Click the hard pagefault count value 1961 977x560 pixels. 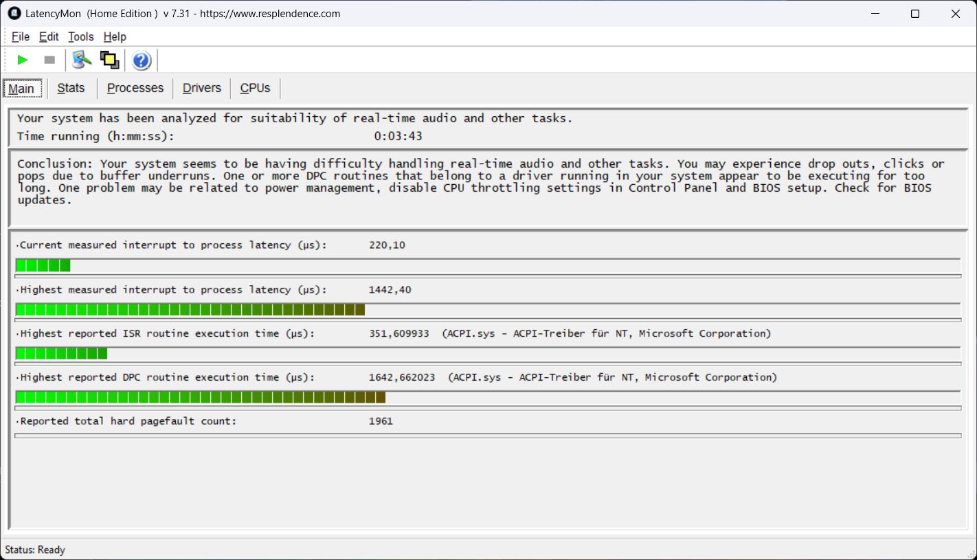(381, 421)
